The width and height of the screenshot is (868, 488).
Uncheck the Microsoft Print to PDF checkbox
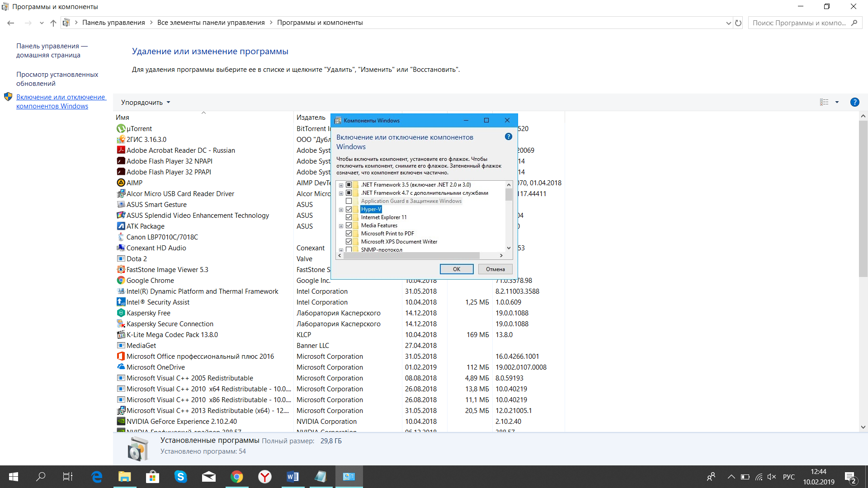click(349, 234)
